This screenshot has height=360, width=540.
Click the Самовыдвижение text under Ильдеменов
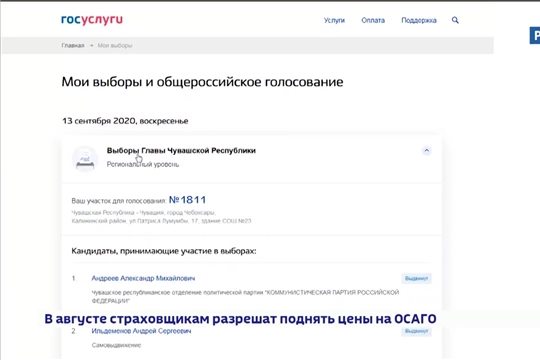tap(116, 345)
